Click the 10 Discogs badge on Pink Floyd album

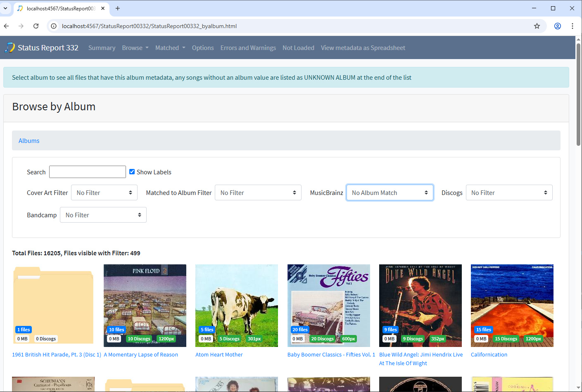tap(139, 339)
